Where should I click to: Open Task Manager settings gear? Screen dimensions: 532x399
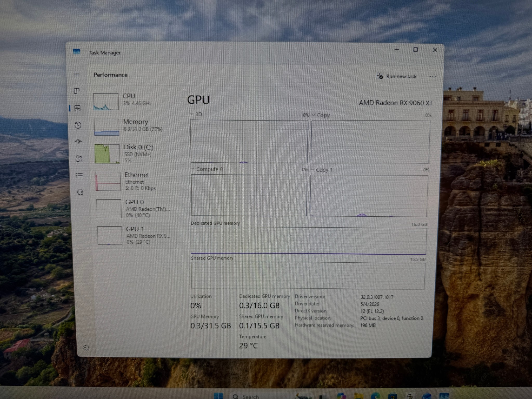[x=86, y=348]
